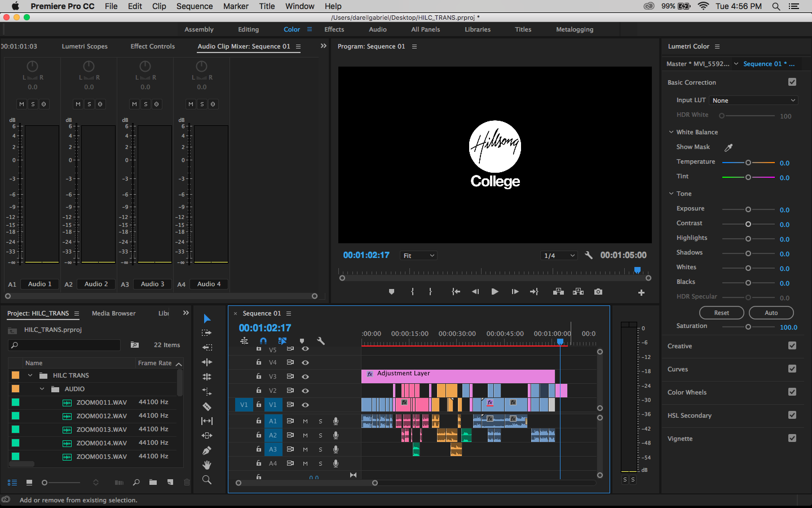Click the Exposure slider handle
Image resolution: width=812 pixels, height=508 pixels.
coord(748,209)
